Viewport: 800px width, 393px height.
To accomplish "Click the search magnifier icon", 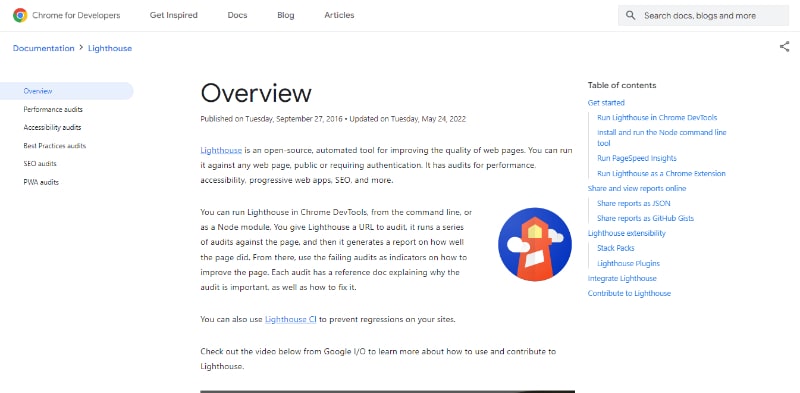I will [x=631, y=15].
